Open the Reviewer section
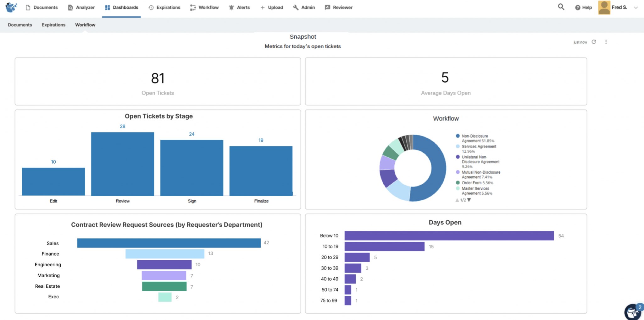This screenshot has height=320, width=644. tap(338, 7)
